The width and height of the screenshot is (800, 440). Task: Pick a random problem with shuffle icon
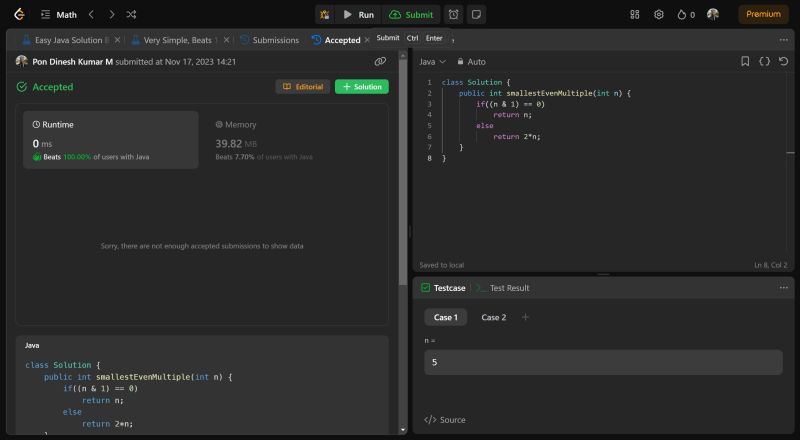131,15
